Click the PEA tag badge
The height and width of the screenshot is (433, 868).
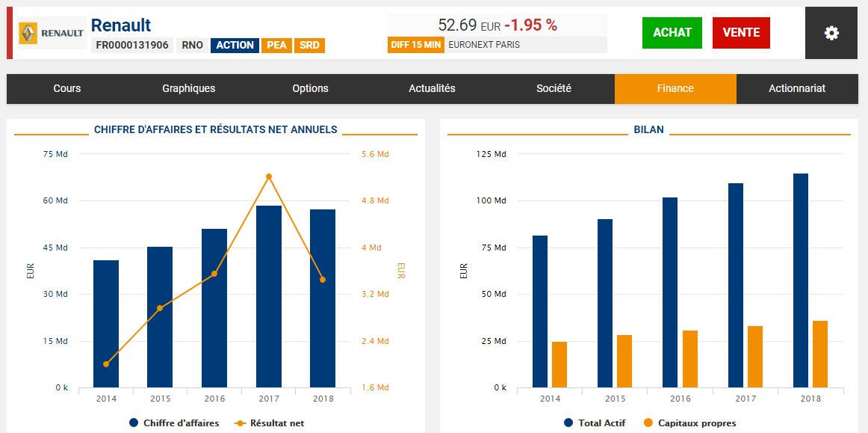[276, 46]
